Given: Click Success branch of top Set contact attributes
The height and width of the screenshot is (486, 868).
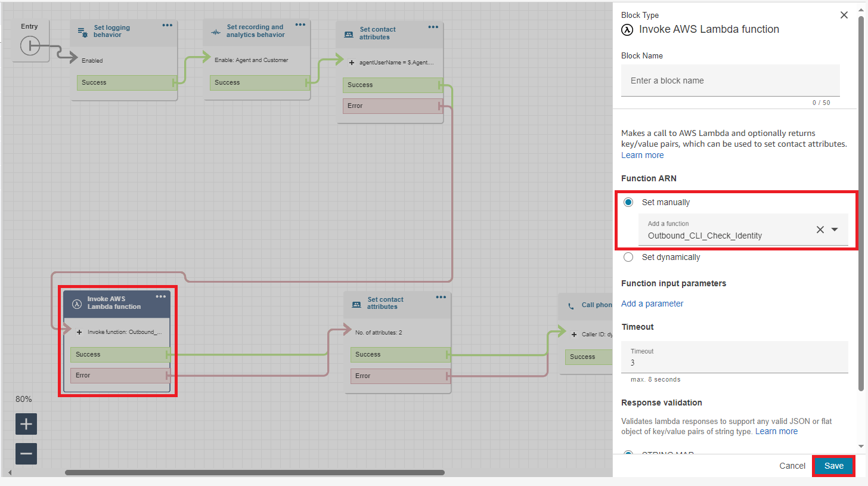Looking at the screenshot, I should (x=392, y=85).
